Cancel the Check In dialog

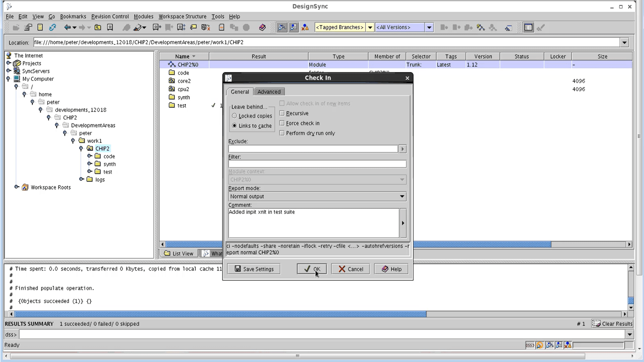[351, 269]
